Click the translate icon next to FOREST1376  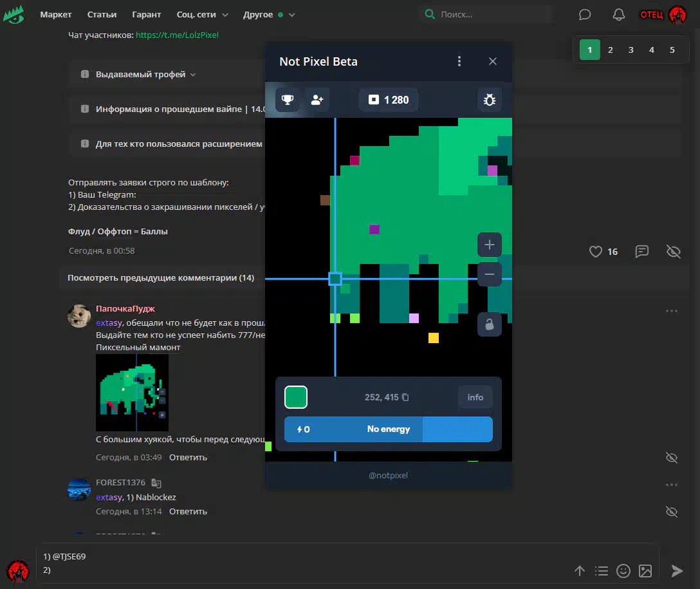point(156,483)
